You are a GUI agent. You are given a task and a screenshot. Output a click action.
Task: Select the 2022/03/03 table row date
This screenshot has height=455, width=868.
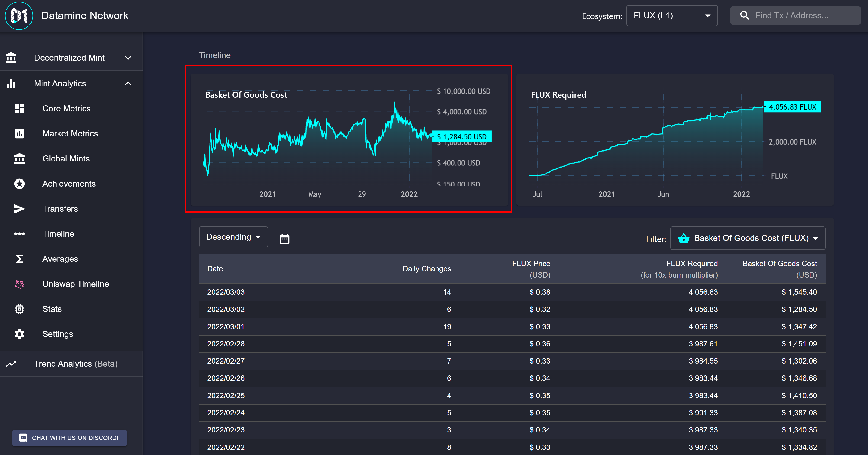click(x=226, y=292)
